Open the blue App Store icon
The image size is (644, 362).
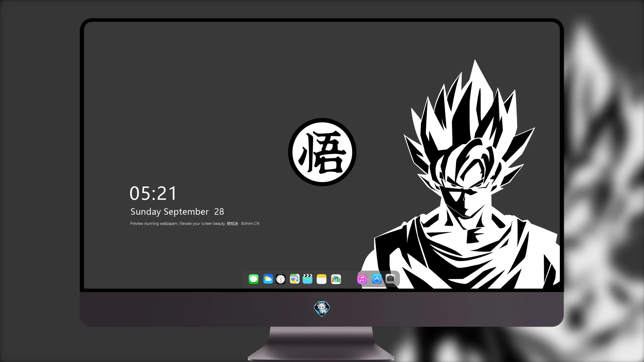tap(377, 279)
